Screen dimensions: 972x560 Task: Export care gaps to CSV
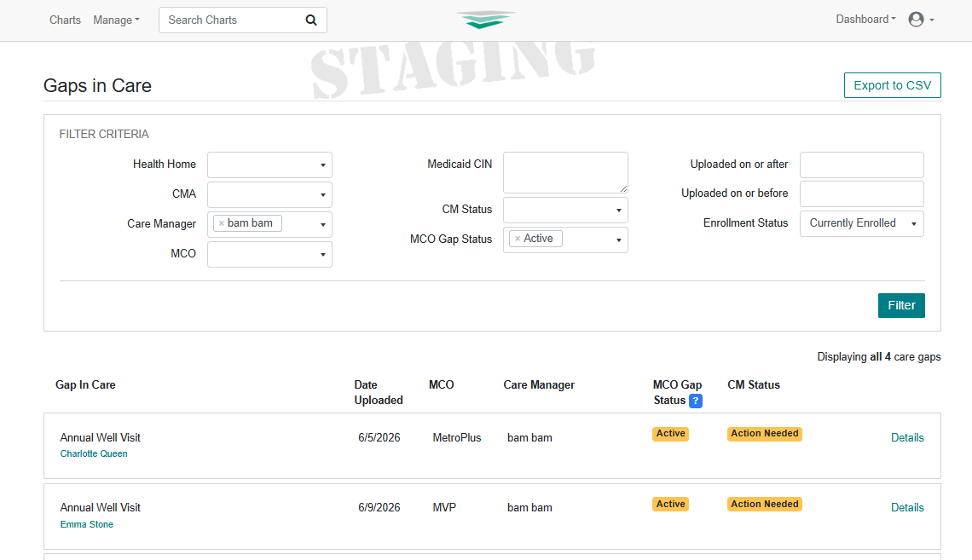(892, 85)
